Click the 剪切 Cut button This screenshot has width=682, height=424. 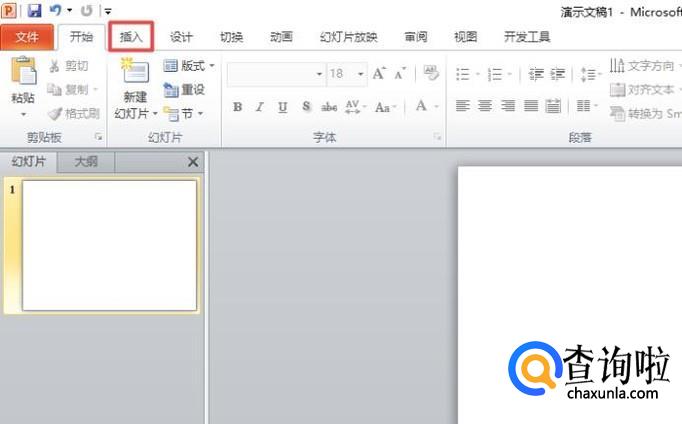pos(69,66)
